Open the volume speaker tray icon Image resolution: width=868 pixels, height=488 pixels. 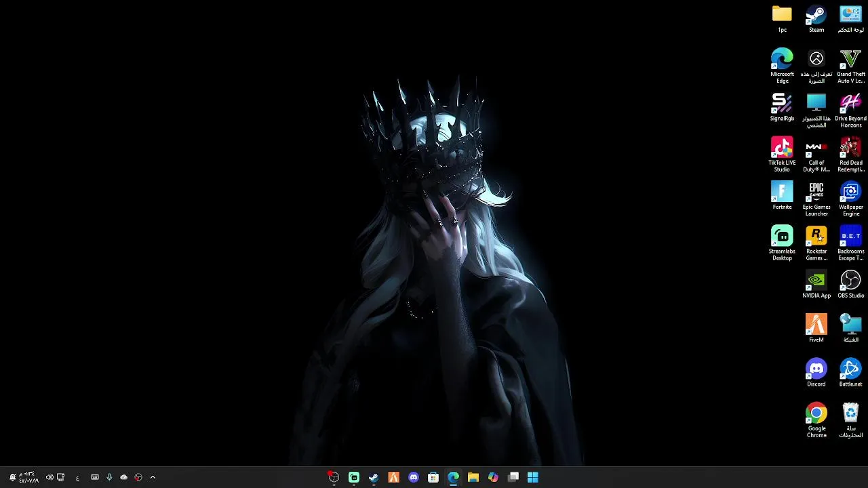click(x=50, y=477)
